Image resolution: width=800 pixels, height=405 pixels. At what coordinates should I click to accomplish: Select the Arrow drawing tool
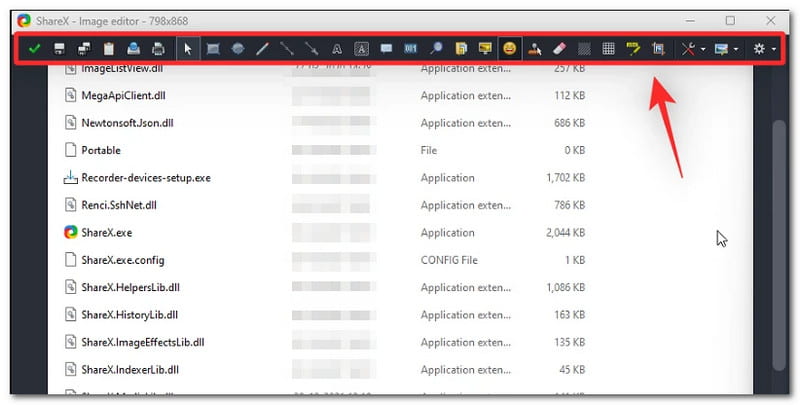(312, 49)
